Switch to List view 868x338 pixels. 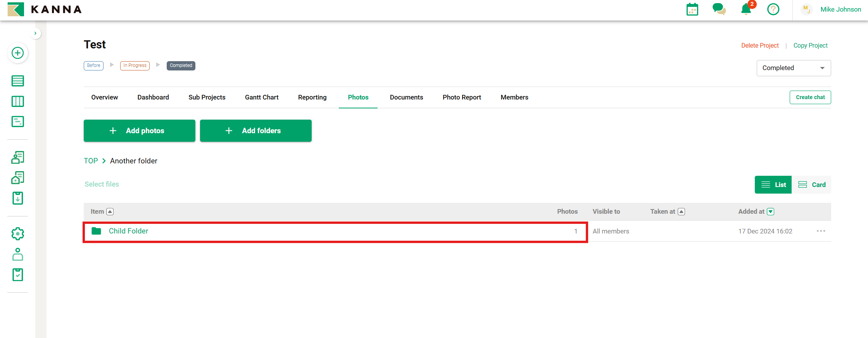773,185
